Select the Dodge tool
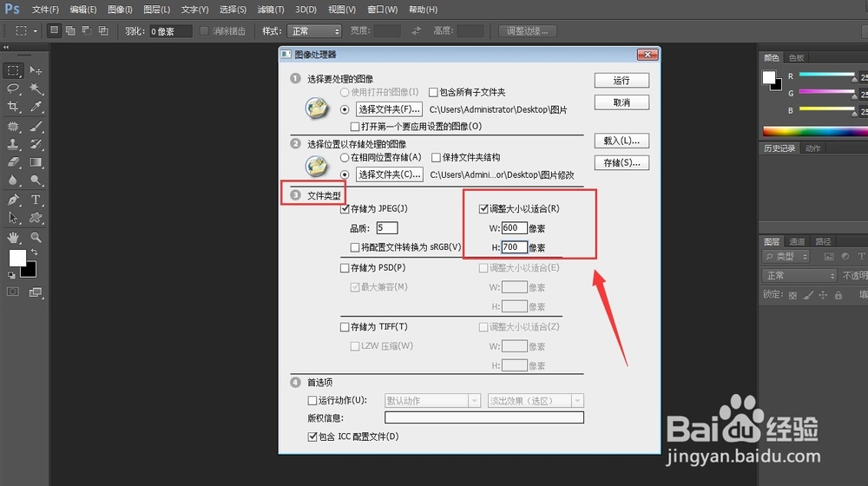868x486 pixels. [36, 180]
